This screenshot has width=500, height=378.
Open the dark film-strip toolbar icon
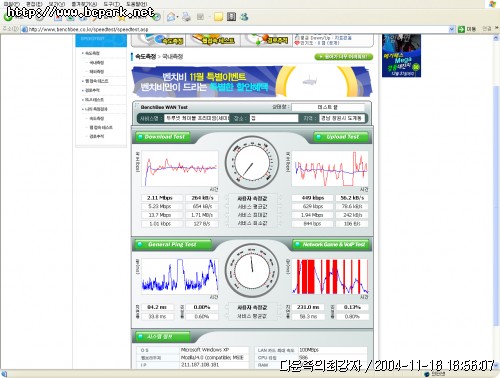(231, 16)
